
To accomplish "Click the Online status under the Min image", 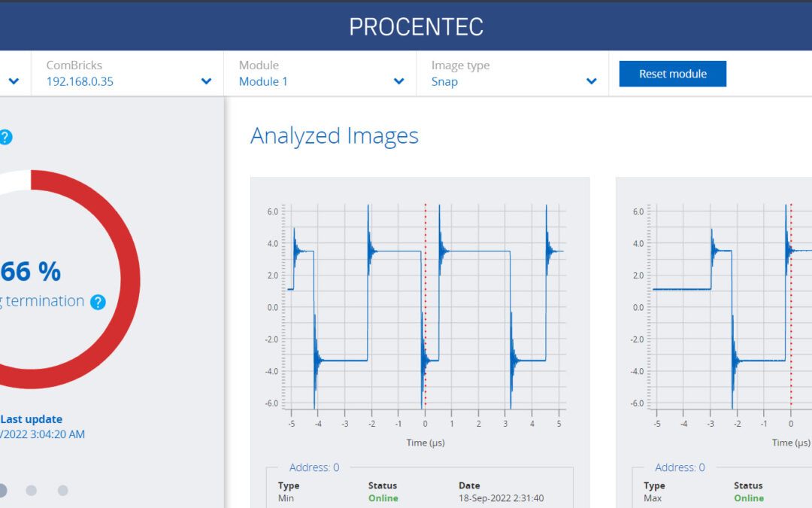I will pos(383,498).
